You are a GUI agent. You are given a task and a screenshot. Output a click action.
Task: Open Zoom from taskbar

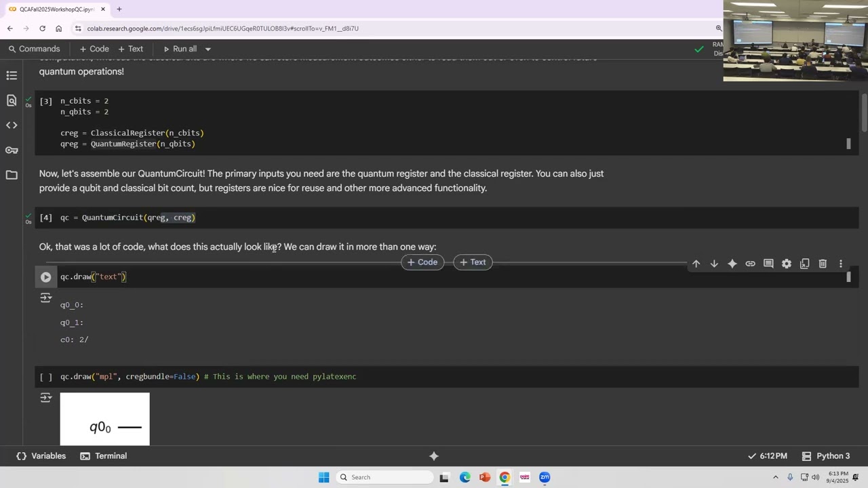[545, 477]
